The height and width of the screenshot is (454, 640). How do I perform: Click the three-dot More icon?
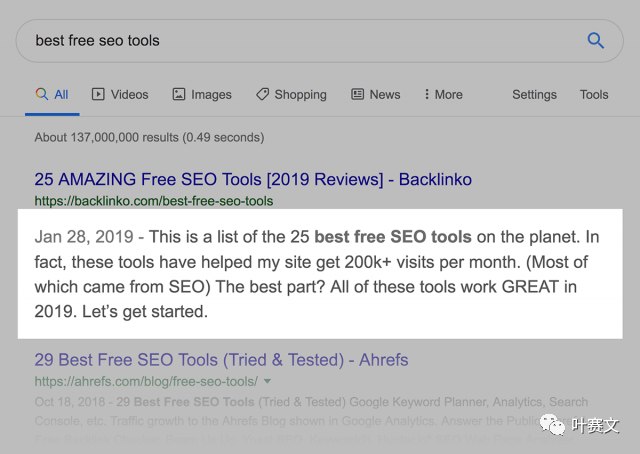click(x=427, y=94)
